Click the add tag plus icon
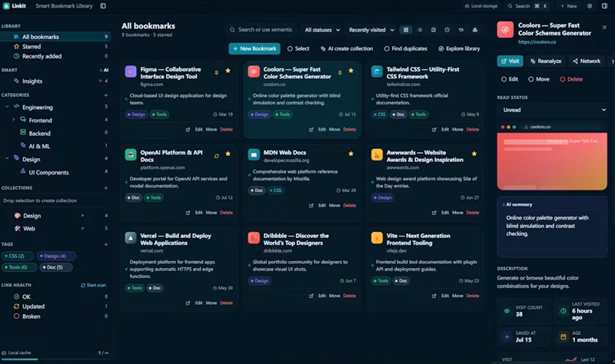 point(106,244)
